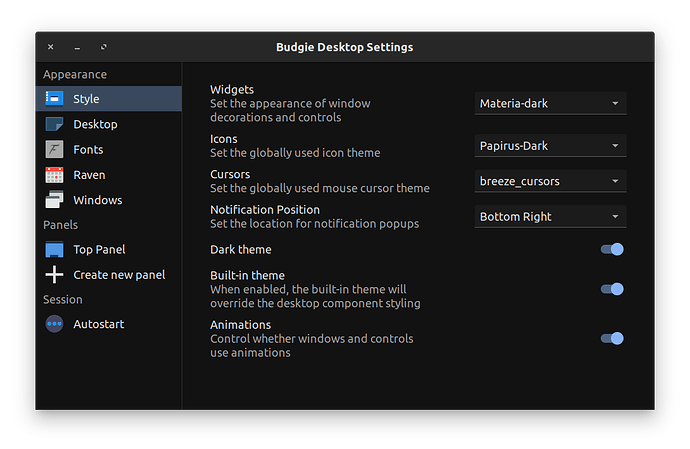The image size is (690, 449).
Task: Disable the Built-in theme switch
Action: coord(612,289)
